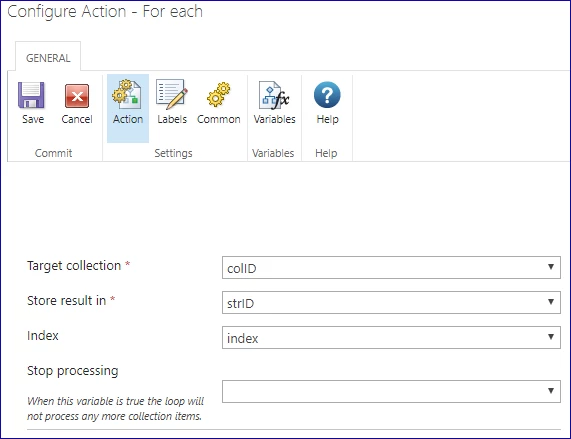Click the Save floppy disk icon
The width and height of the screenshot is (571, 439).
point(31,95)
